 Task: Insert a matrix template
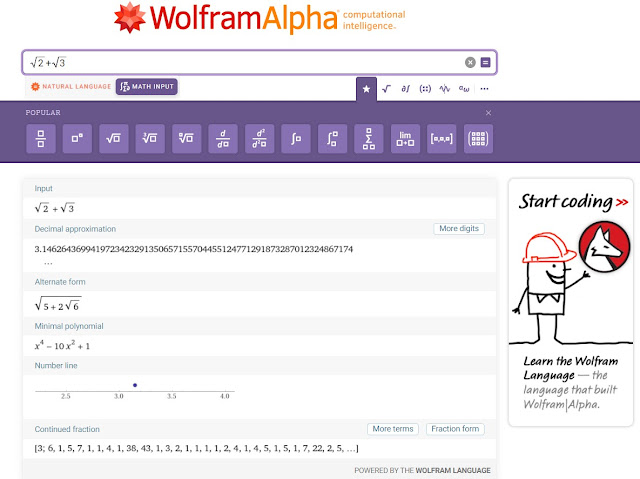[x=478, y=139]
